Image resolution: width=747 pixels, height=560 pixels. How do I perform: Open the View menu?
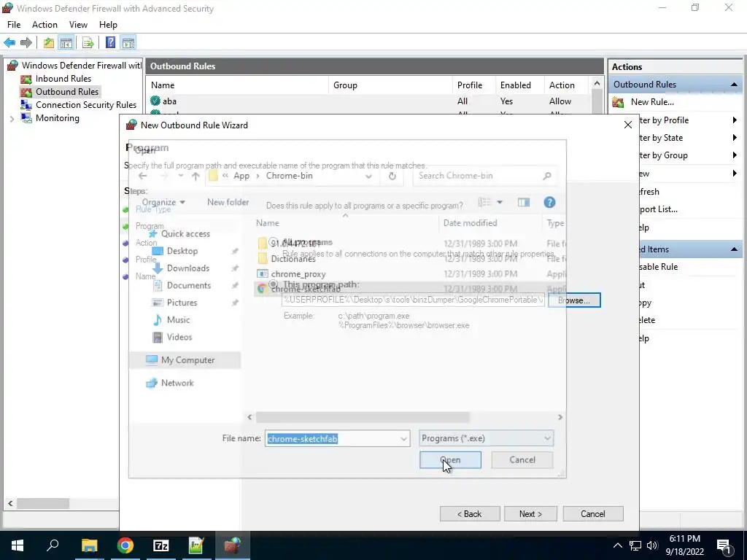pos(78,25)
